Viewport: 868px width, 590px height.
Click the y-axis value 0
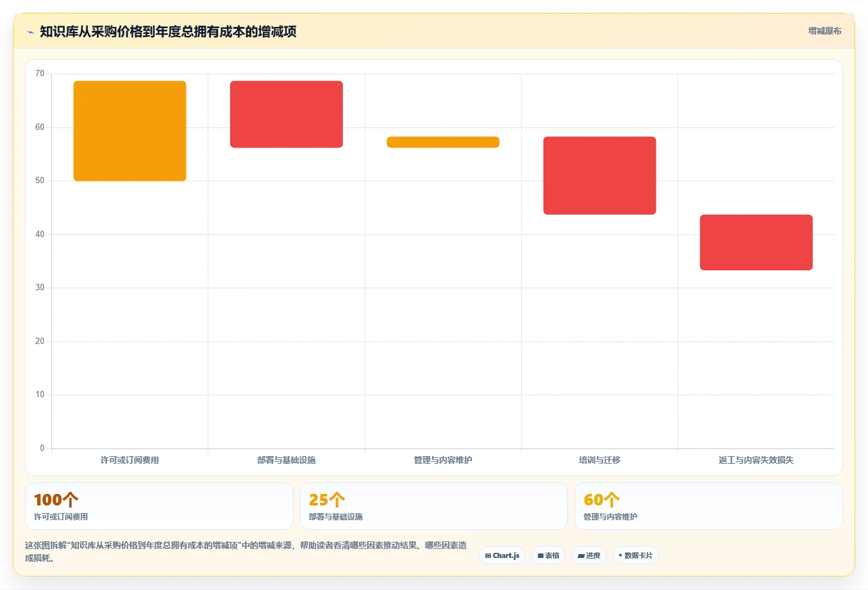tap(42, 448)
